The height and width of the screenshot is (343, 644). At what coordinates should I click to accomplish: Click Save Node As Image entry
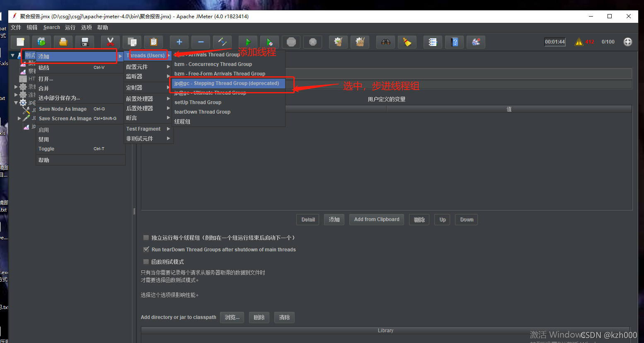pyautogui.click(x=80, y=109)
